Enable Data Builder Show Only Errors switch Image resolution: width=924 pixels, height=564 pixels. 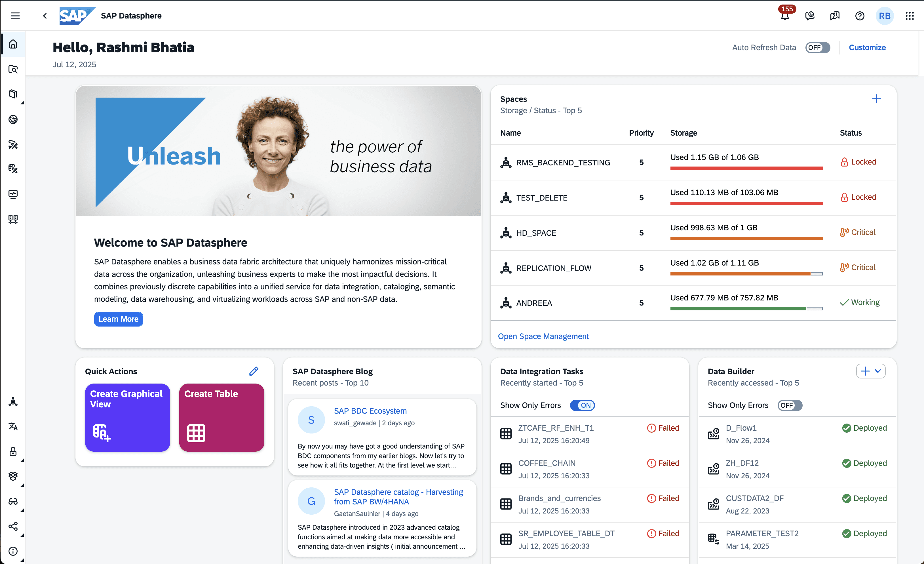click(x=790, y=405)
